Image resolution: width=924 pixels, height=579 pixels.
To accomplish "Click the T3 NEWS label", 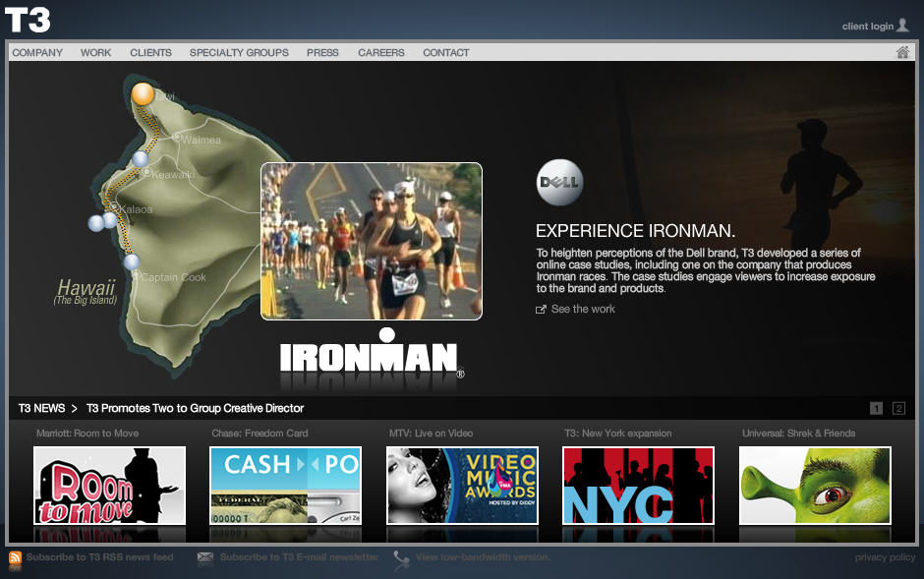I will pyautogui.click(x=41, y=408).
